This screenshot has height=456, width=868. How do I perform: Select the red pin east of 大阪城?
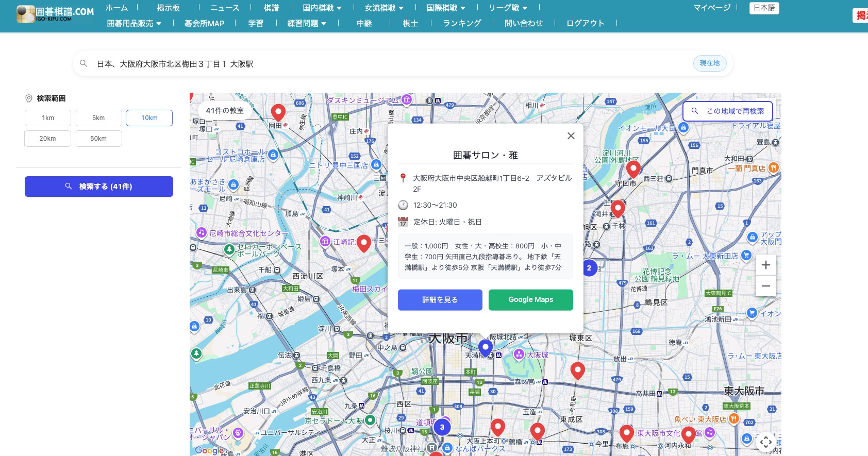coord(578,370)
